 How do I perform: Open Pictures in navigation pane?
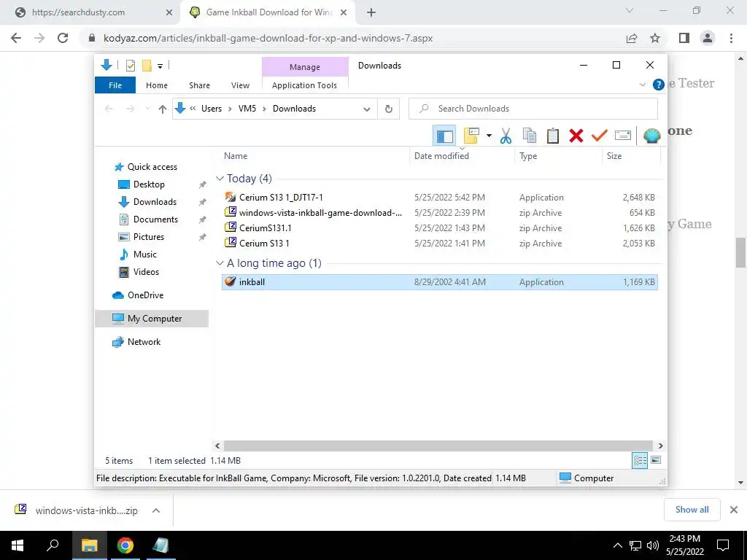tap(148, 237)
